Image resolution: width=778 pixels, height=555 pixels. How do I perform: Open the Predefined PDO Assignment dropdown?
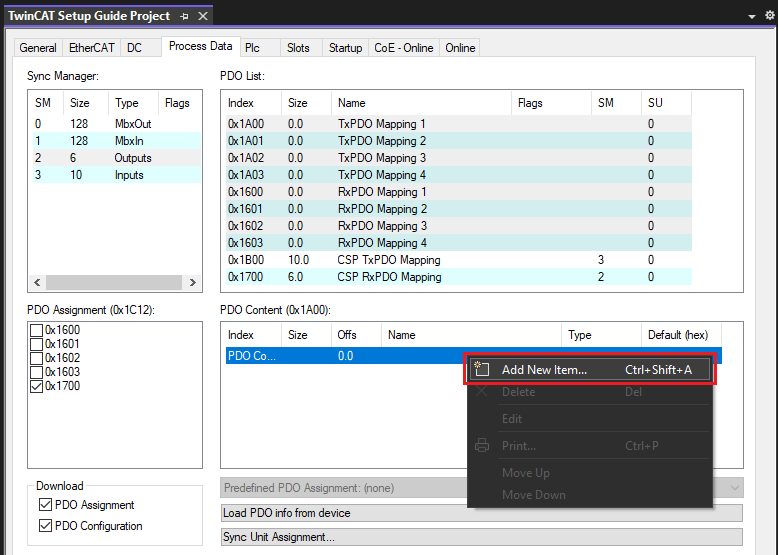pos(482,488)
